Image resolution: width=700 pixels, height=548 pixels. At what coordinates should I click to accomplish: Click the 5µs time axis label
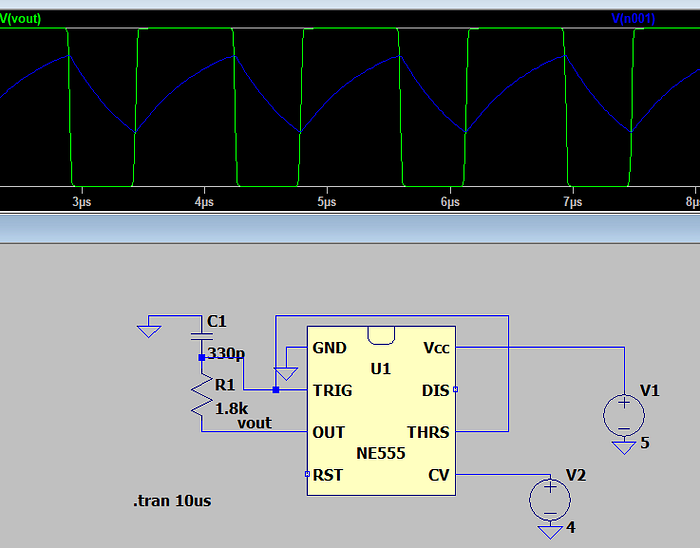[326, 202]
